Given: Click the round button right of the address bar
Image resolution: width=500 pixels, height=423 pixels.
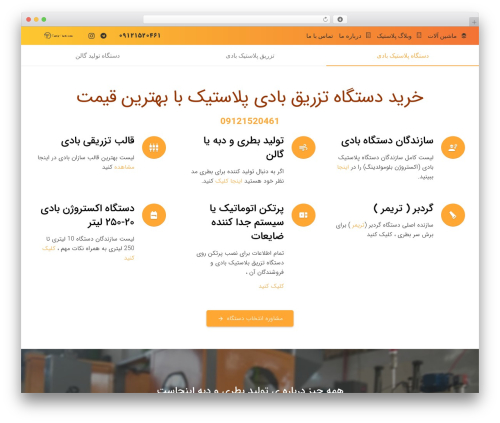Looking at the screenshot, I should point(340,19).
